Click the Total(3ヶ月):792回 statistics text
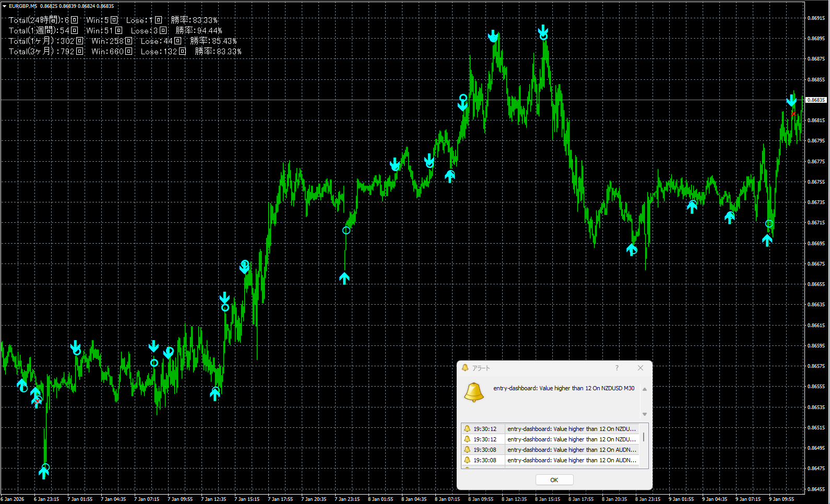Screen dimensions: 830x504 click(46, 51)
